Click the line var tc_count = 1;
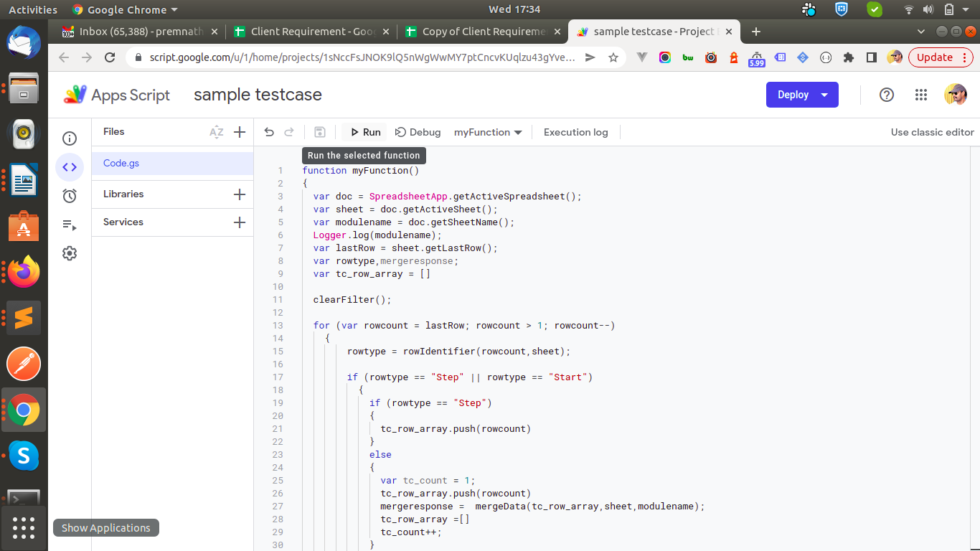The width and height of the screenshot is (980, 551). pos(428,481)
